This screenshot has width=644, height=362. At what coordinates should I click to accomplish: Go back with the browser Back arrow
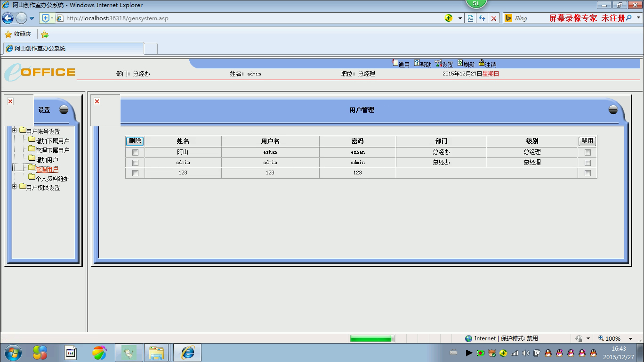click(8, 18)
